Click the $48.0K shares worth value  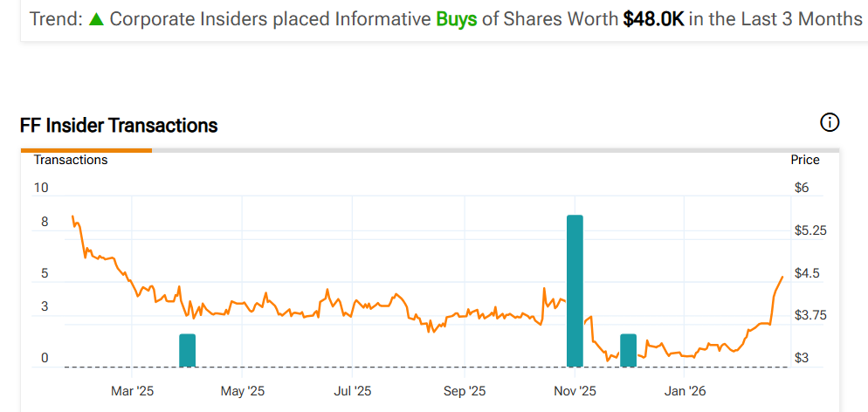coord(653,18)
